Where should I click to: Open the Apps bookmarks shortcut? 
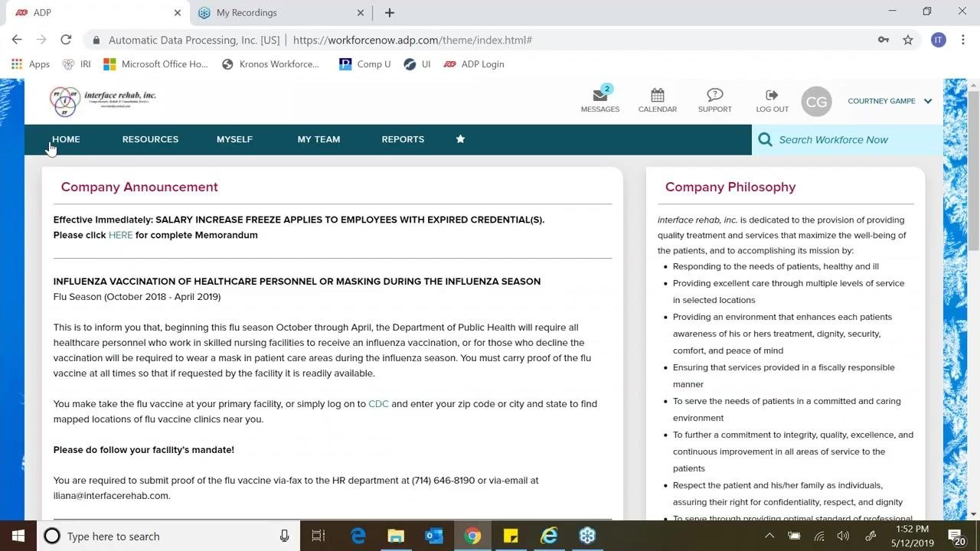coord(31,64)
